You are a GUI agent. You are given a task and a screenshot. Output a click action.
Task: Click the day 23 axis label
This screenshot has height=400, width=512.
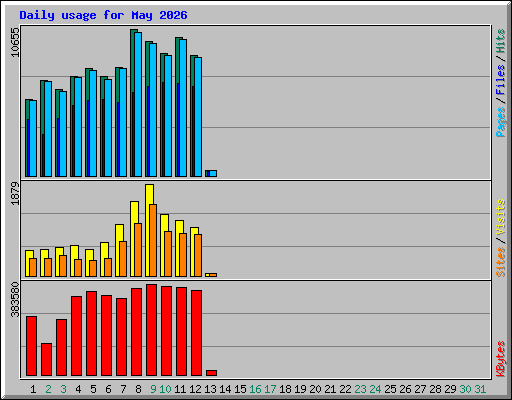tap(360, 389)
